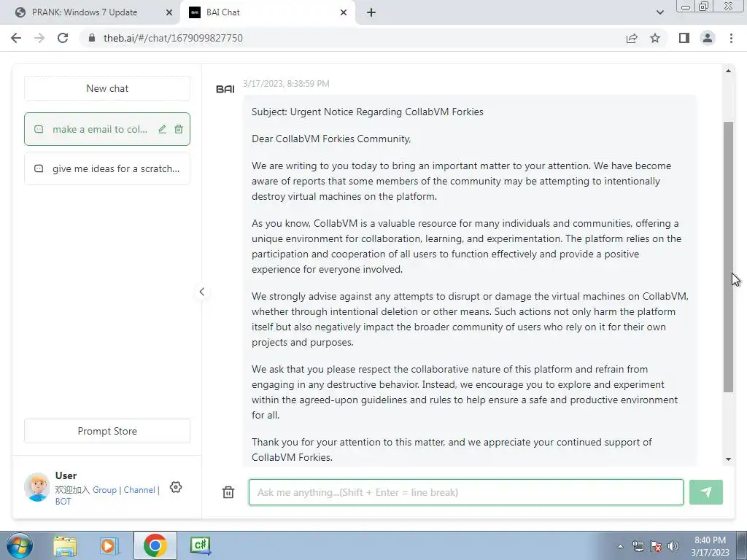Open the tab search dropdown arrow
The height and width of the screenshot is (560, 747).
coord(659,12)
